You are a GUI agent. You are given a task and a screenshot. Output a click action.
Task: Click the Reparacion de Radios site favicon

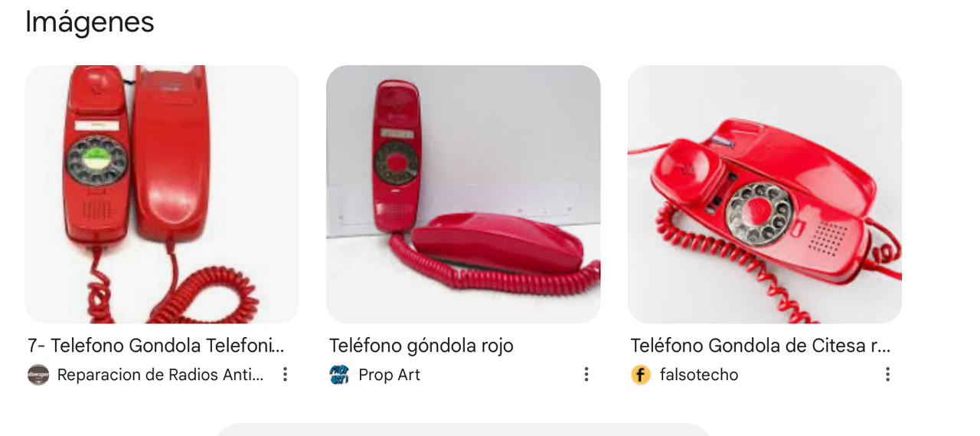38,375
